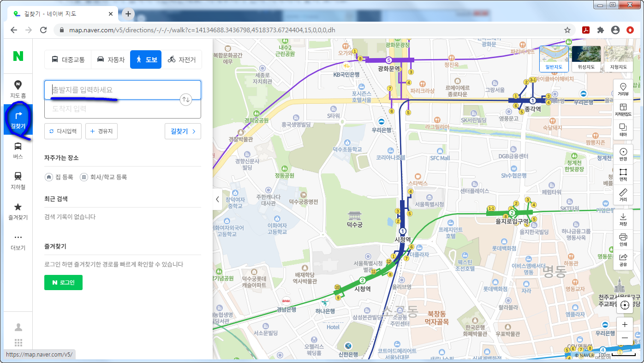Click the 하나은행 marker on the map
Screen dimensions: 644x363
click(x=325, y=306)
